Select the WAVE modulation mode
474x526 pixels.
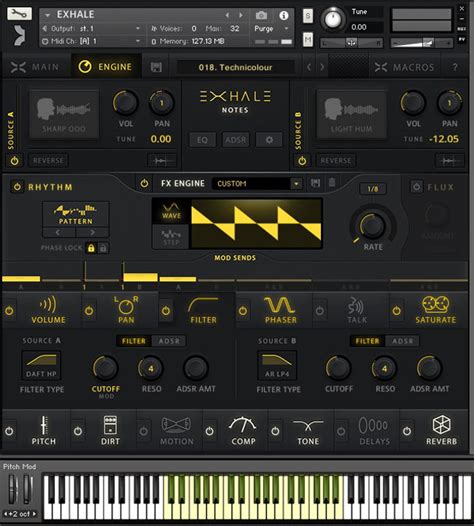coord(171,211)
